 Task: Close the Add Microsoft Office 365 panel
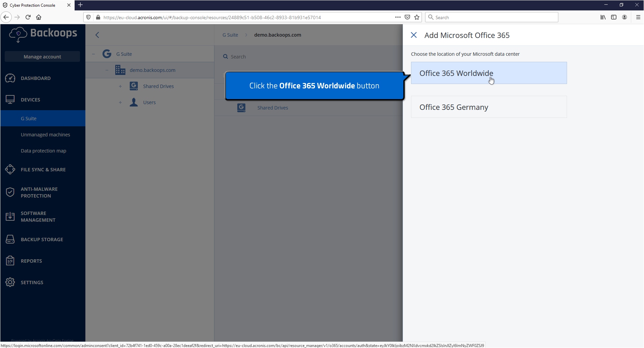414,35
